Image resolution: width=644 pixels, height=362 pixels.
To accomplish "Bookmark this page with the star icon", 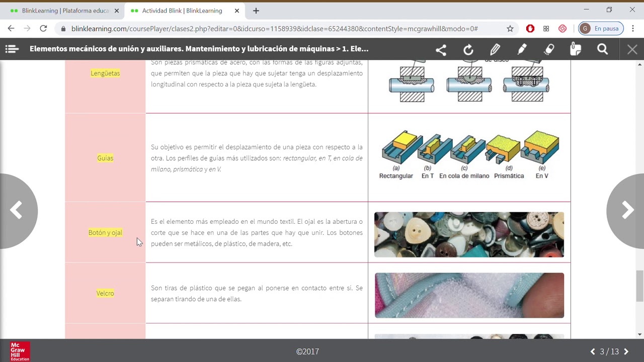I will coord(510,29).
